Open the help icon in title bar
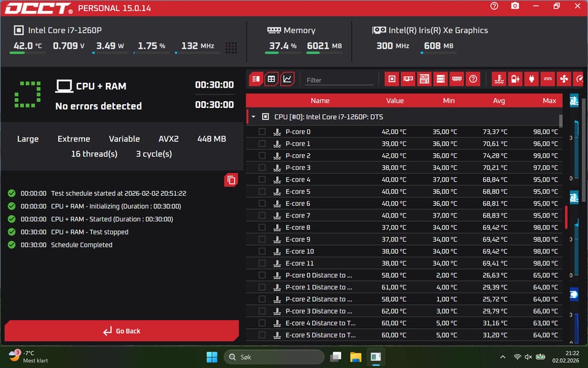This screenshot has width=588, height=368. point(494,6)
